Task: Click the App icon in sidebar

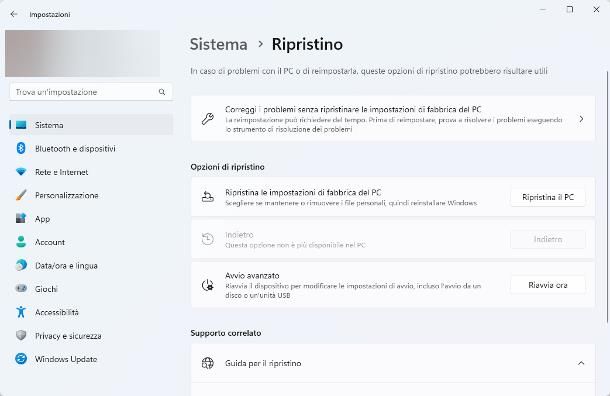Action: (x=21, y=218)
